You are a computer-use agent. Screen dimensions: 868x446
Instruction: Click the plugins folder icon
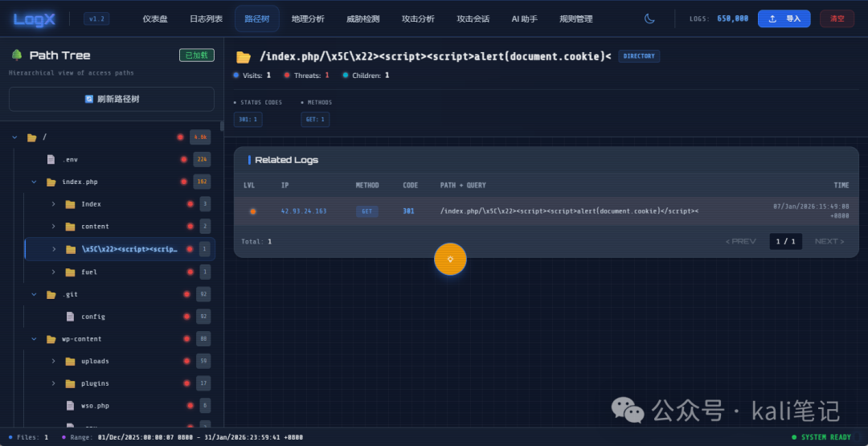[70, 383]
